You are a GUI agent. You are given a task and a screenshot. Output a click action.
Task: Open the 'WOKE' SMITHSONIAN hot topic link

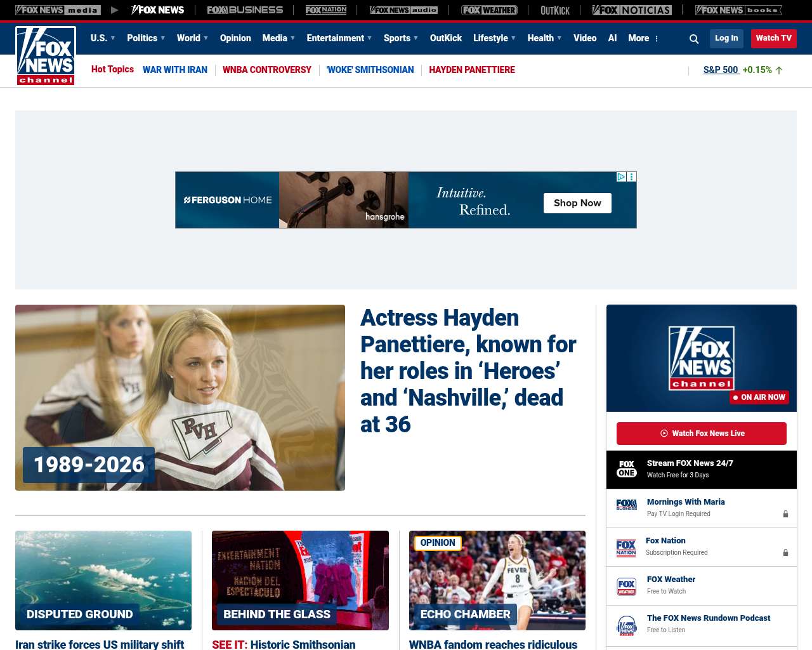point(370,70)
